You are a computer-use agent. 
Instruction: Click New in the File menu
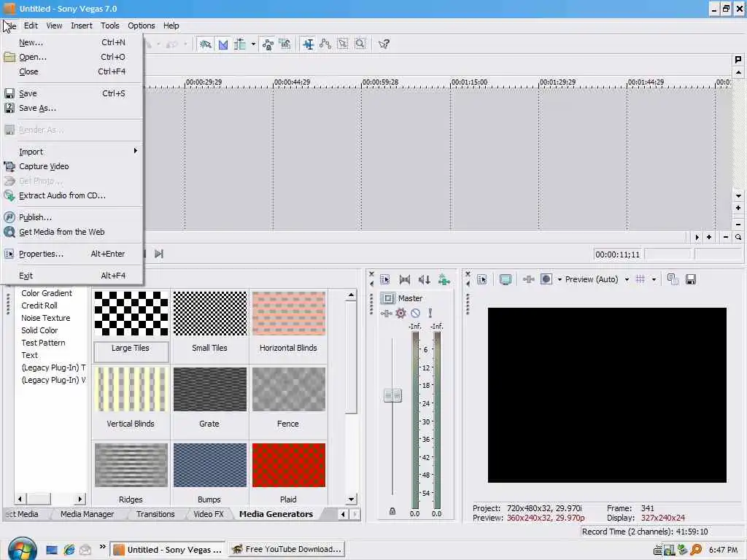click(x=72, y=42)
